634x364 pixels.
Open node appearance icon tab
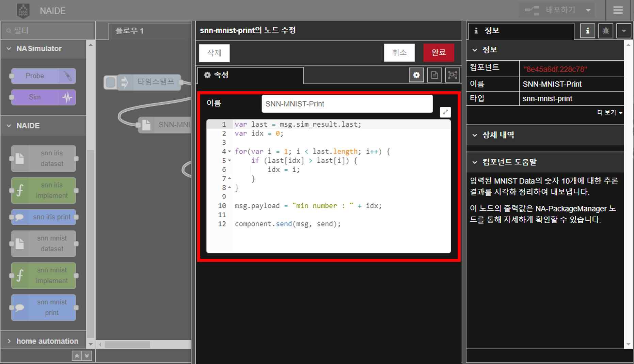pyautogui.click(x=453, y=75)
